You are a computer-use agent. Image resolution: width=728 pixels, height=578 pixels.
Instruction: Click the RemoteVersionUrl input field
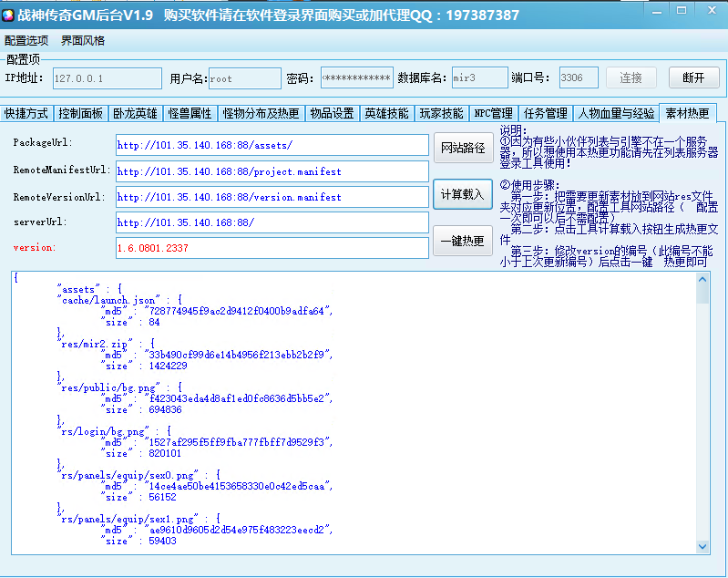pyautogui.click(x=272, y=197)
